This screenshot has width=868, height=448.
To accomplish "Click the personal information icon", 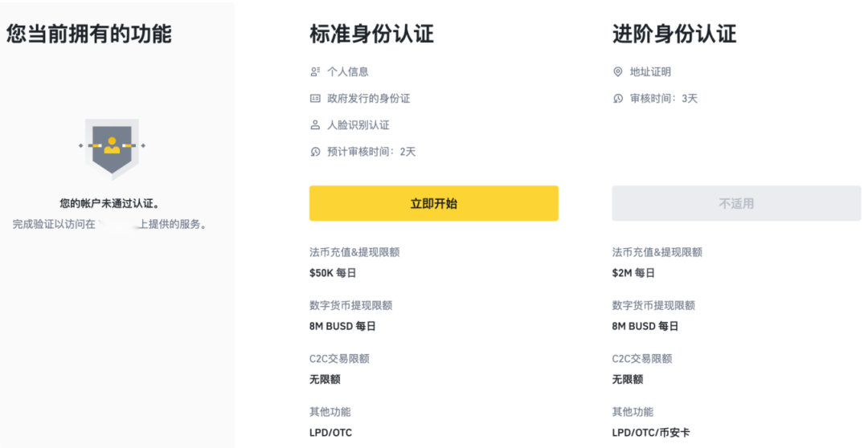I will click(x=315, y=72).
